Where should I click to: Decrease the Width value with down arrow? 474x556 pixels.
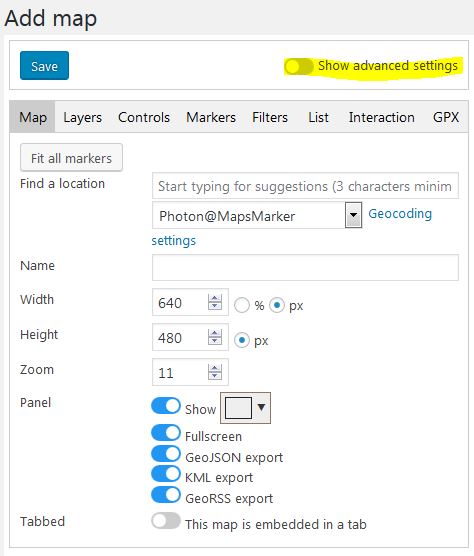(x=214, y=306)
